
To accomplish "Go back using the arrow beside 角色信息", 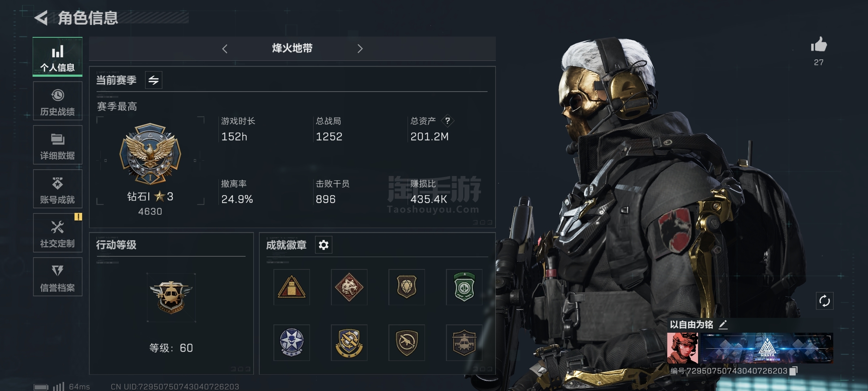I will (41, 18).
